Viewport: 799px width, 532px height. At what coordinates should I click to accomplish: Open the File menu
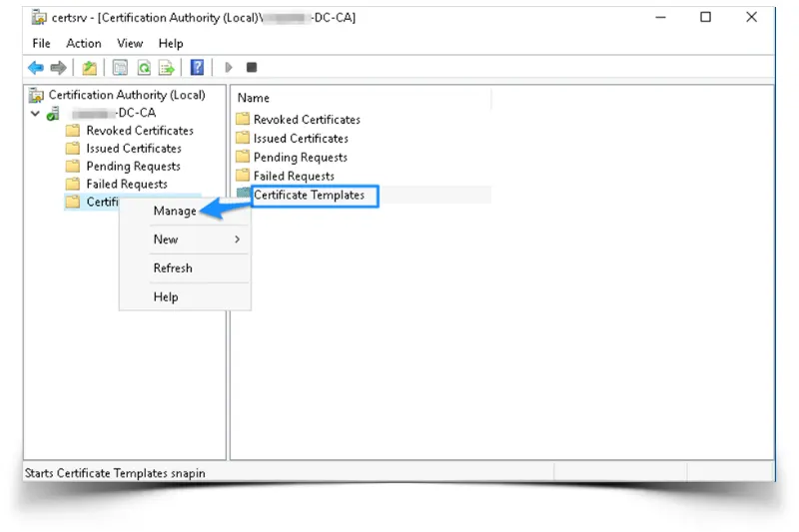pyautogui.click(x=41, y=43)
